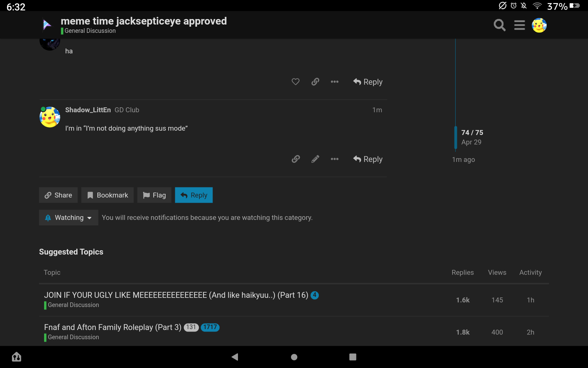Sort suggested topics by the Activity column

530,272
